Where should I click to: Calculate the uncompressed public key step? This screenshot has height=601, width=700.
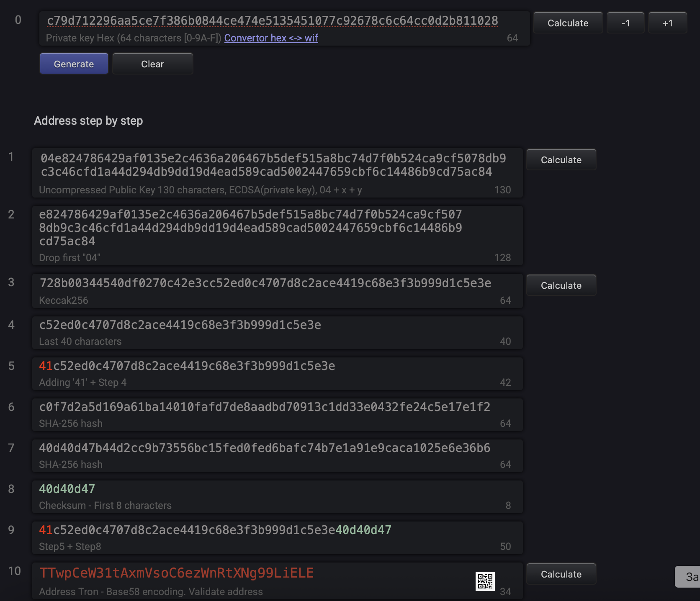tap(561, 160)
